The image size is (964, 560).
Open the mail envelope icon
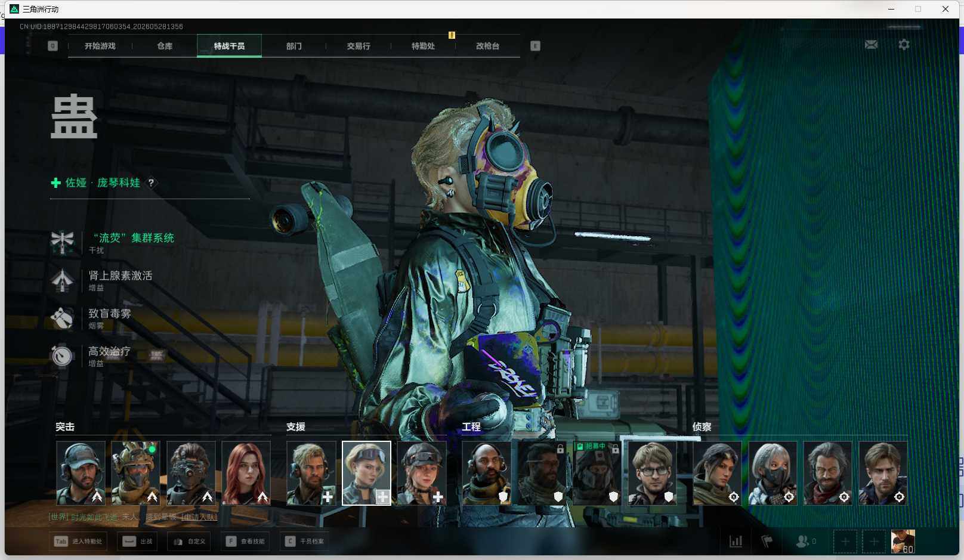pos(871,45)
